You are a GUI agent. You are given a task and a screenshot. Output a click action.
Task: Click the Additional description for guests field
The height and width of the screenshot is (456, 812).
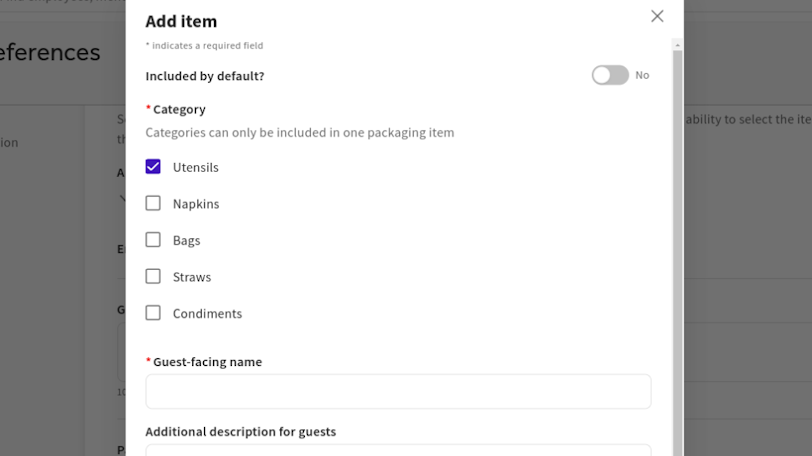398,450
